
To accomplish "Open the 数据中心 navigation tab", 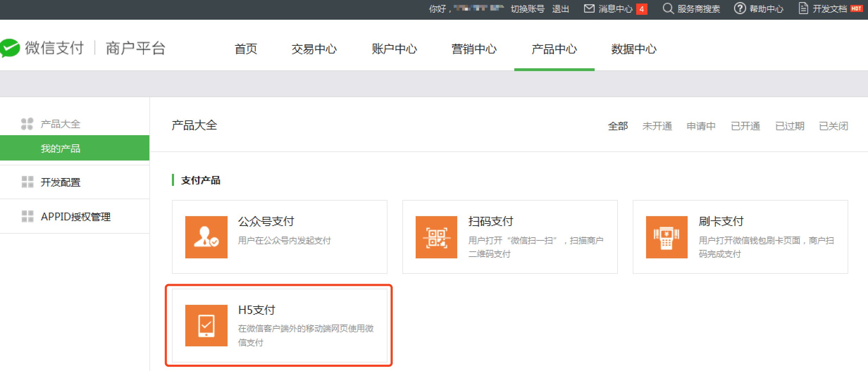I will tap(634, 49).
